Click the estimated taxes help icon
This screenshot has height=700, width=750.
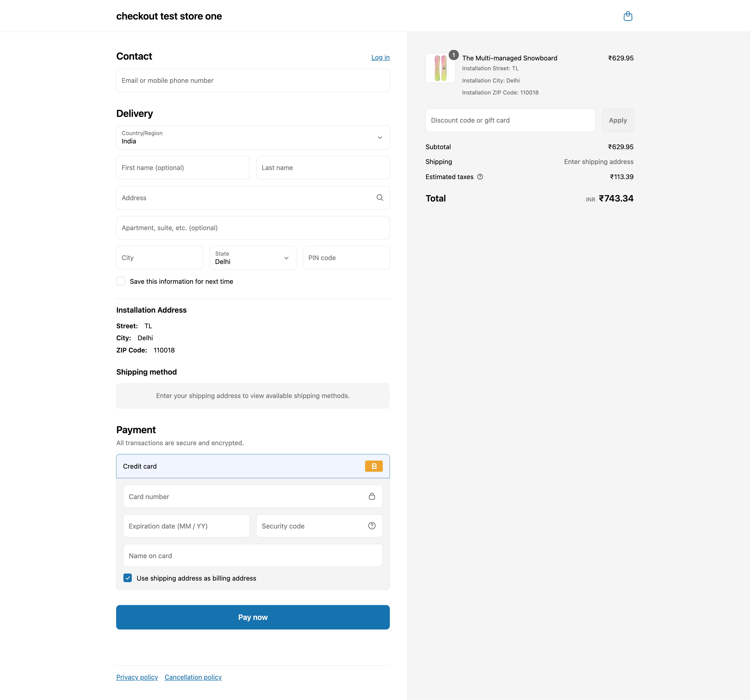pyautogui.click(x=480, y=177)
